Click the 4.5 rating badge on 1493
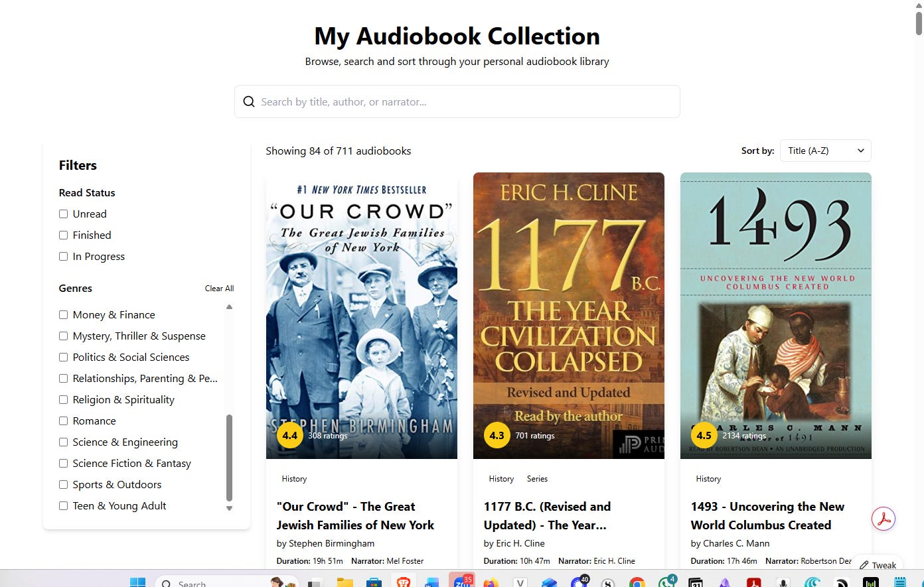The image size is (924, 587). point(704,436)
